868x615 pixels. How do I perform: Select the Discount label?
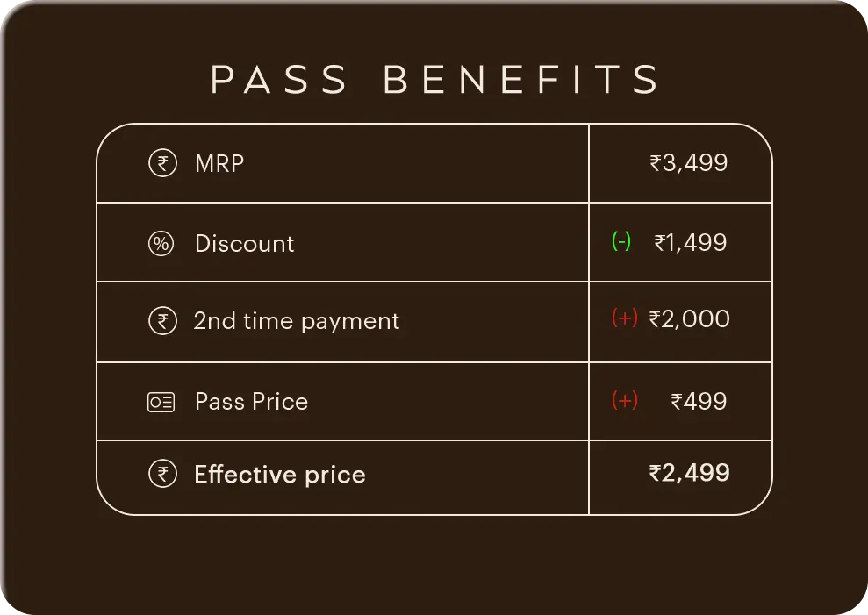click(245, 244)
